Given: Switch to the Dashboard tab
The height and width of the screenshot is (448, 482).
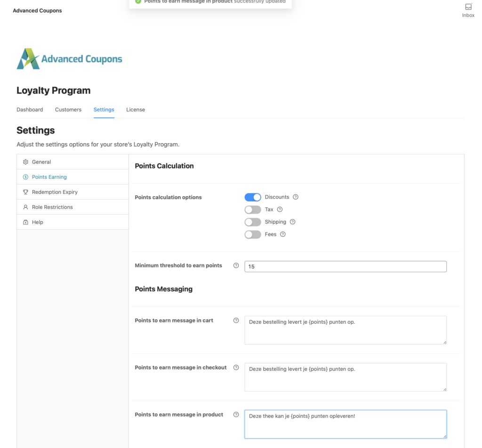Looking at the screenshot, I should (30, 110).
